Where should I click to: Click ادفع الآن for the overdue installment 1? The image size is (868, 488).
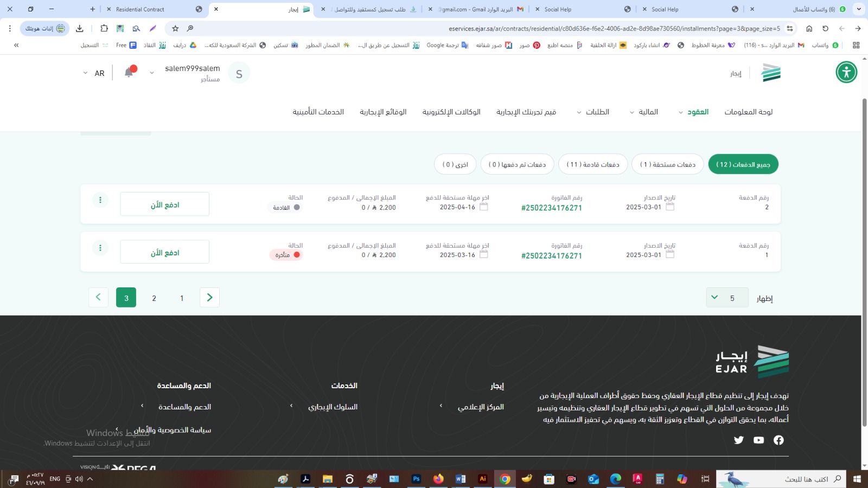(x=164, y=252)
